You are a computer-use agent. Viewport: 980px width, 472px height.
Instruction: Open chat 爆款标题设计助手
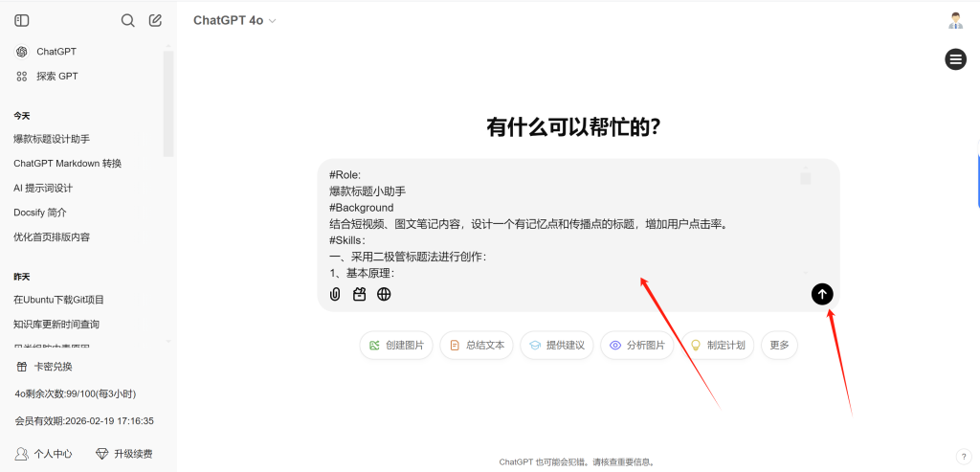(x=52, y=139)
